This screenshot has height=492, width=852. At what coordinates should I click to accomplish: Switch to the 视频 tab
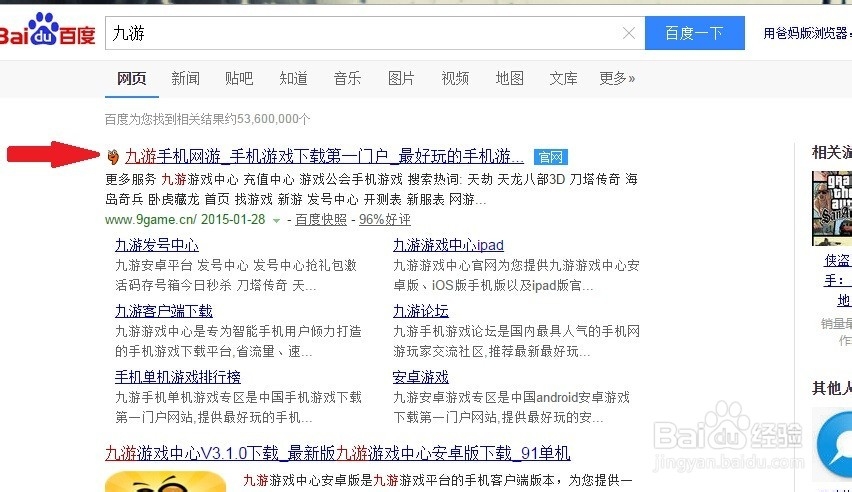(455, 78)
